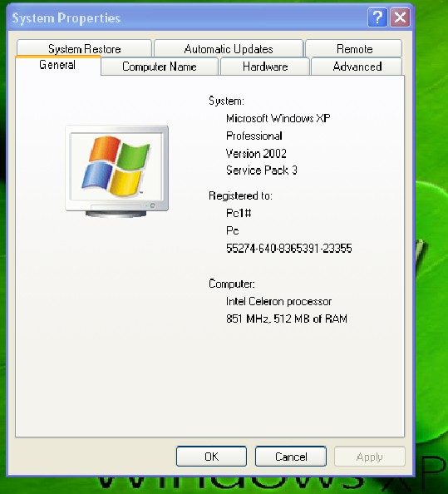This screenshot has width=448, height=494.
Task: Select the Remote tab
Action: (x=354, y=48)
